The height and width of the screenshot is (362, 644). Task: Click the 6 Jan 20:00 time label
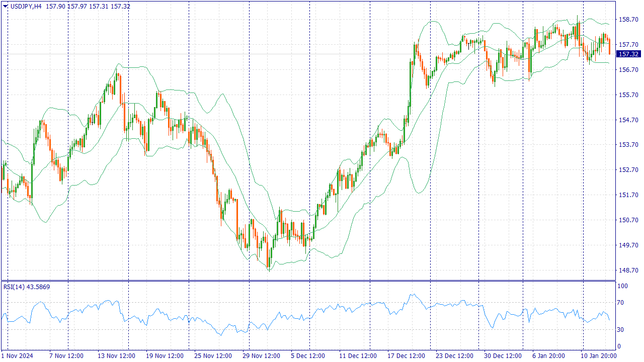(x=549, y=356)
